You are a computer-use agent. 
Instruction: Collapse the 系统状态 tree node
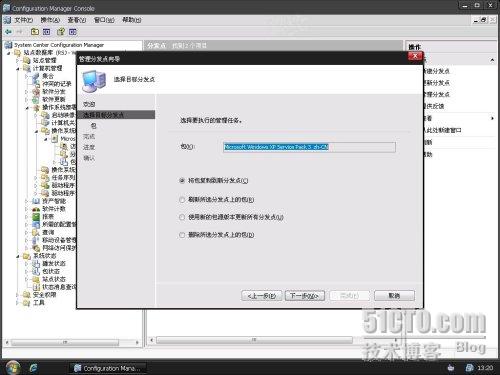pos(18,256)
